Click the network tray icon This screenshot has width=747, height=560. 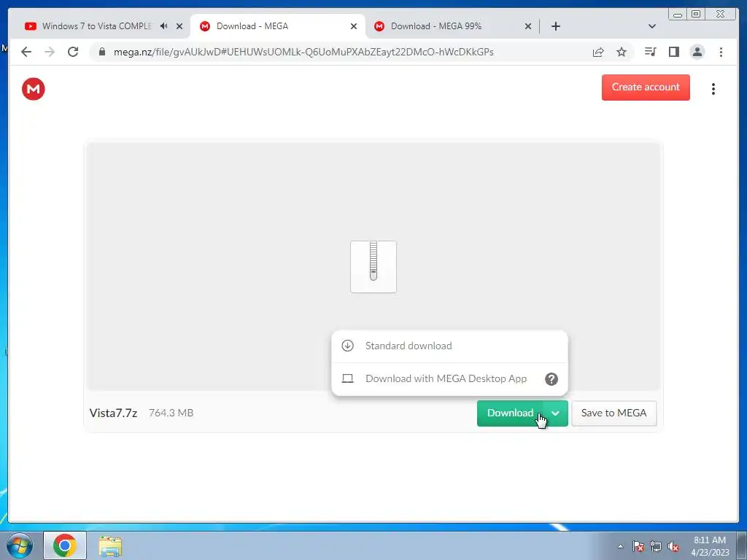pyautogui.click(x=656, y=546)
